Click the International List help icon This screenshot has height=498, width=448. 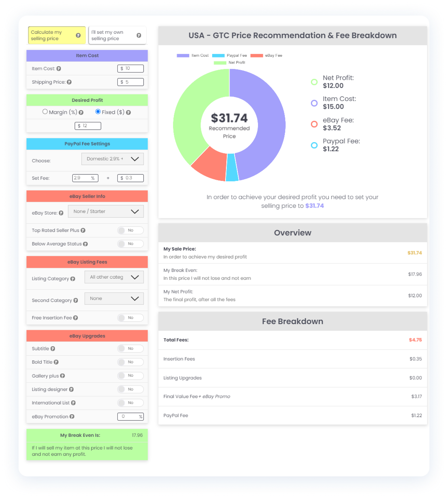tap(73, 403)
